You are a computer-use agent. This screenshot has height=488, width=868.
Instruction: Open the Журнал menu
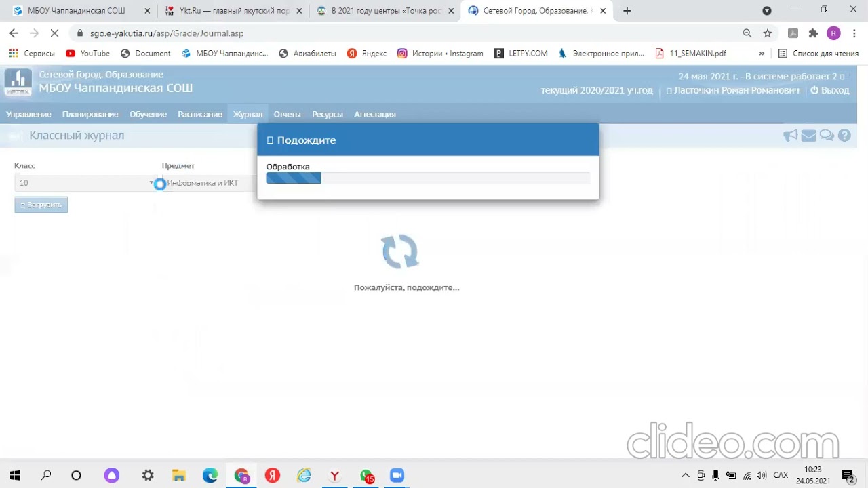click(x=248, y=114)
